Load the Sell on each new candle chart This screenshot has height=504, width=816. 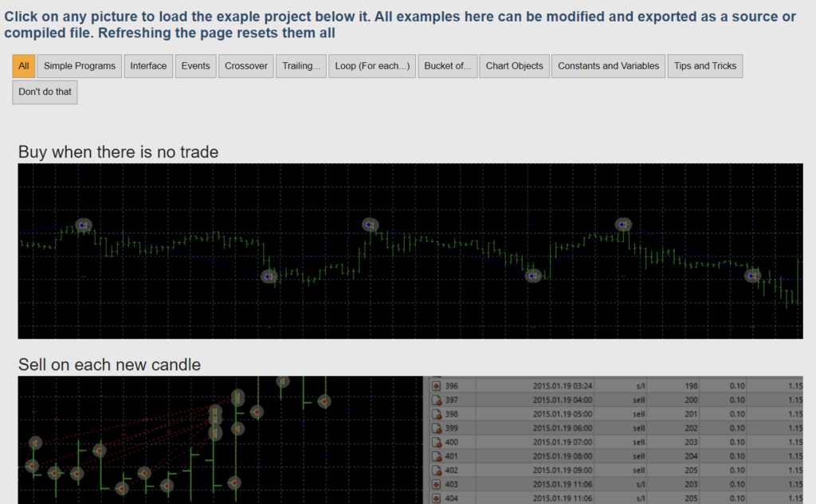point(410,440)
